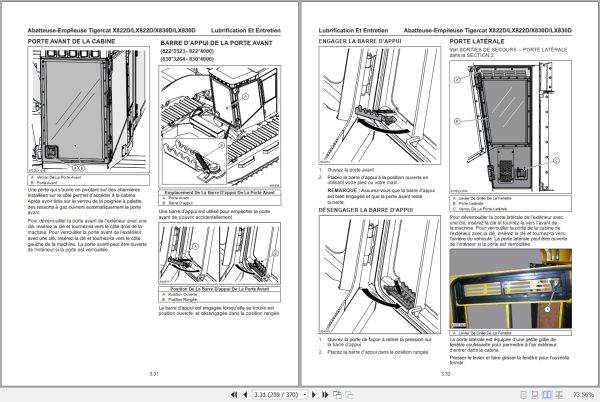Jump to the last page

tap(325, 394)
